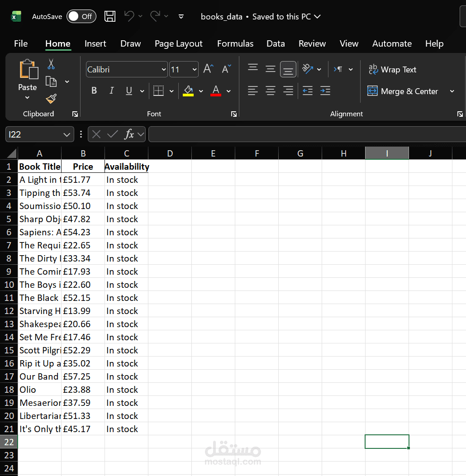Toggle Italic formatting
The width and height of the screenshot is (466, 476).
pos(111,90)
